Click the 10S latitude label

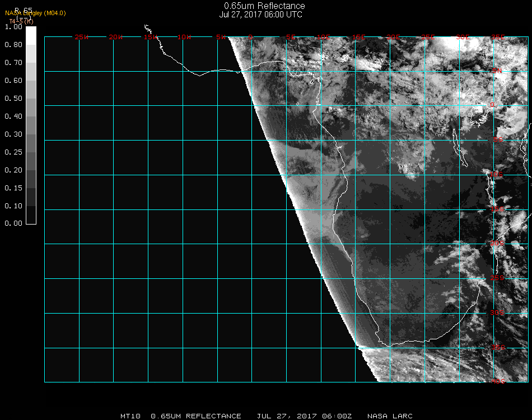tap(496, 174)
